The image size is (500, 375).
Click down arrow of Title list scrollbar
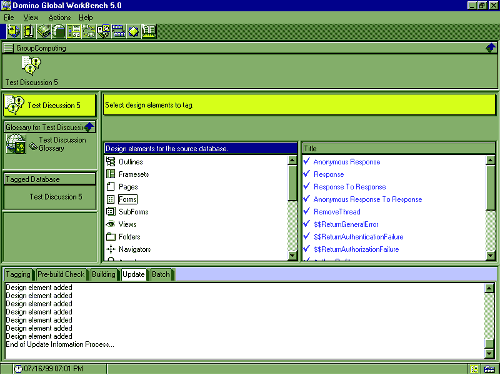point(490,256)
